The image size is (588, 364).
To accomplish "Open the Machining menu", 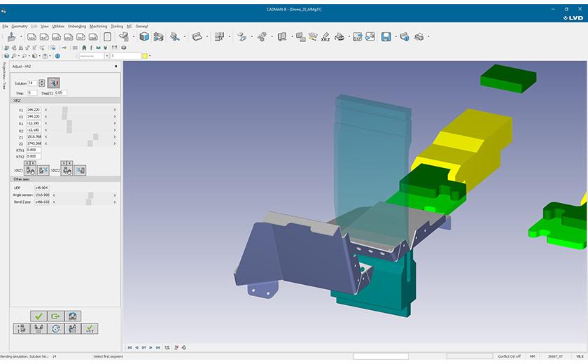I will tap(98, 26).
